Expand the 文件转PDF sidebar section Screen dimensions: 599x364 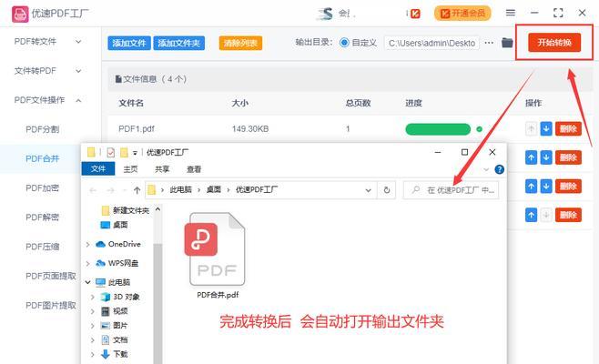78,71
